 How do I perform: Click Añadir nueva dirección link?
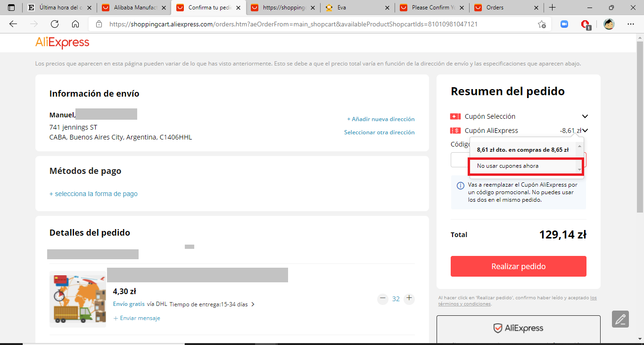(381, 119)
